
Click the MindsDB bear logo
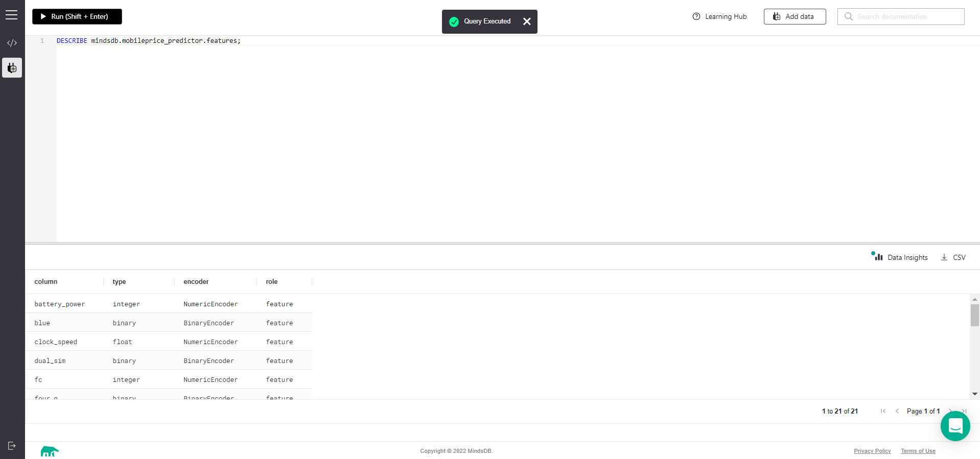(50, 451)
